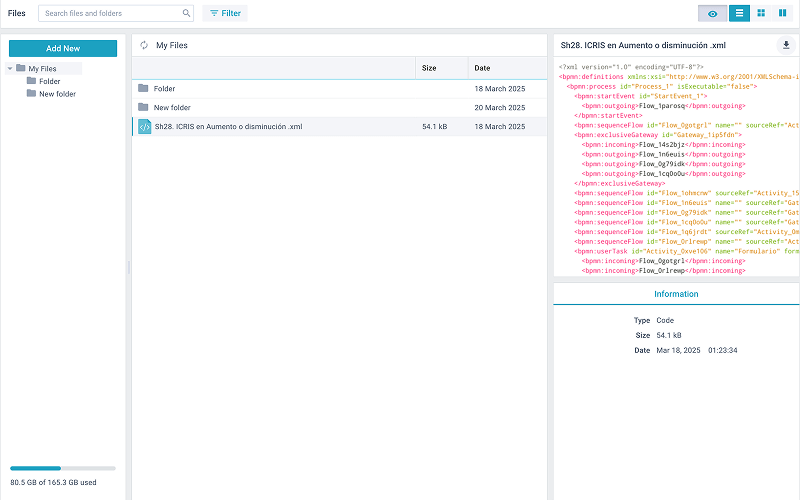
Task: Select Folder in the sidebar tree
Action: [49, 81]
